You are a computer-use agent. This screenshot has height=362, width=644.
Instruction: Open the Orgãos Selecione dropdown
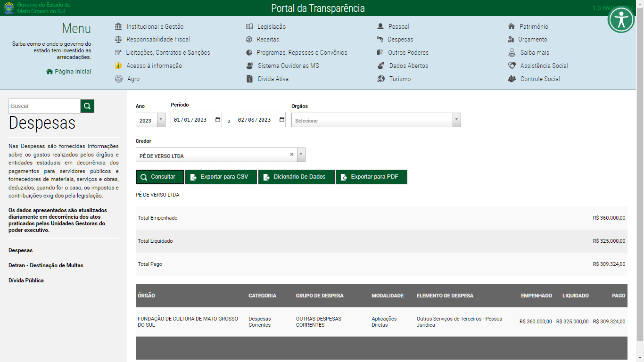376,120
